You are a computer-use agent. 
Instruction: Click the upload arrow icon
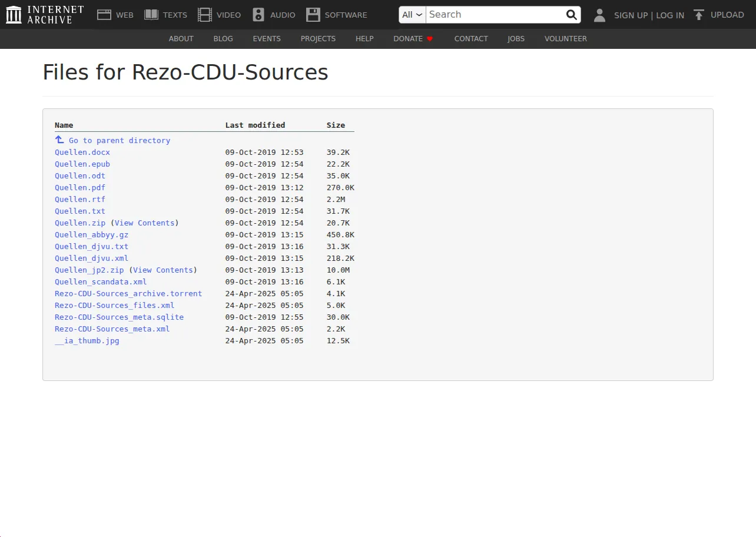click(699, 15)
